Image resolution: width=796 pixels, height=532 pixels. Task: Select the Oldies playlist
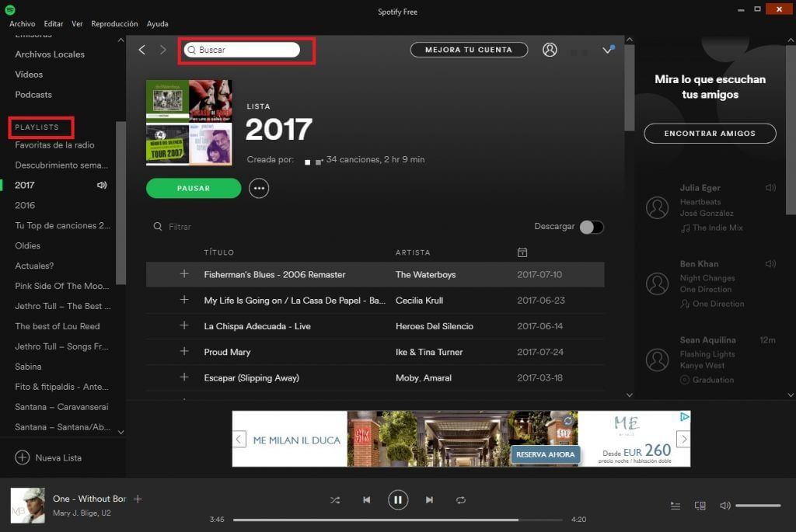[x=27, y=245]
